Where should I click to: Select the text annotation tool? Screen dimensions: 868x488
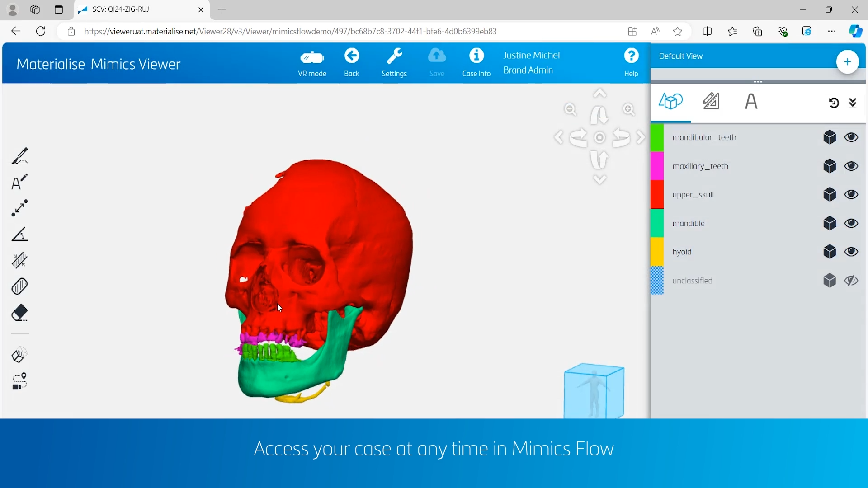click(19, 182)
